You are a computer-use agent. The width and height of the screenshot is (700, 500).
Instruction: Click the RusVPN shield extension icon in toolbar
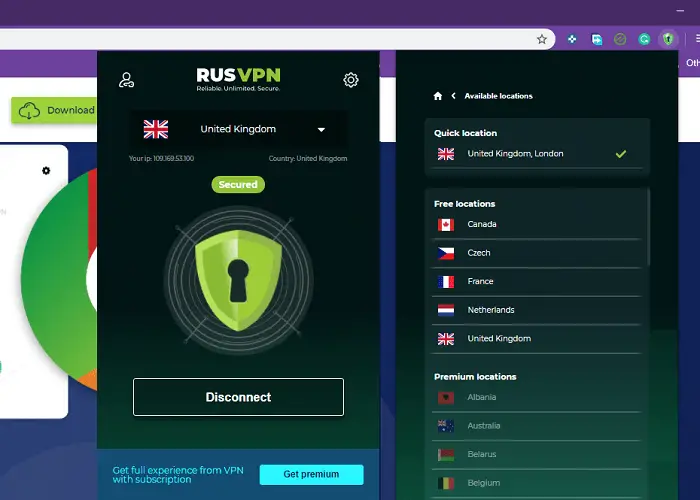pos(668,39)
